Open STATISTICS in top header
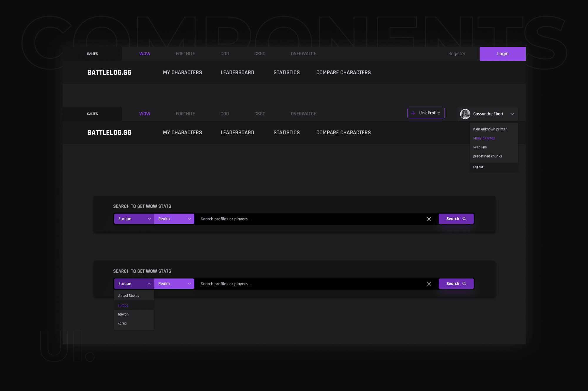Viewport: 588px width, 391px height. (x=287, y=73)
